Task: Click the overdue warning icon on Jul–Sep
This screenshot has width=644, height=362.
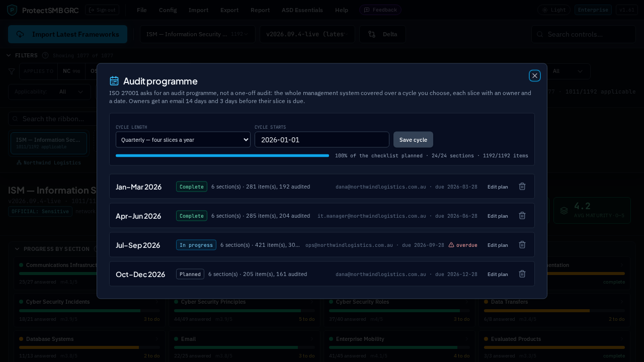Action: pos(451,245)
